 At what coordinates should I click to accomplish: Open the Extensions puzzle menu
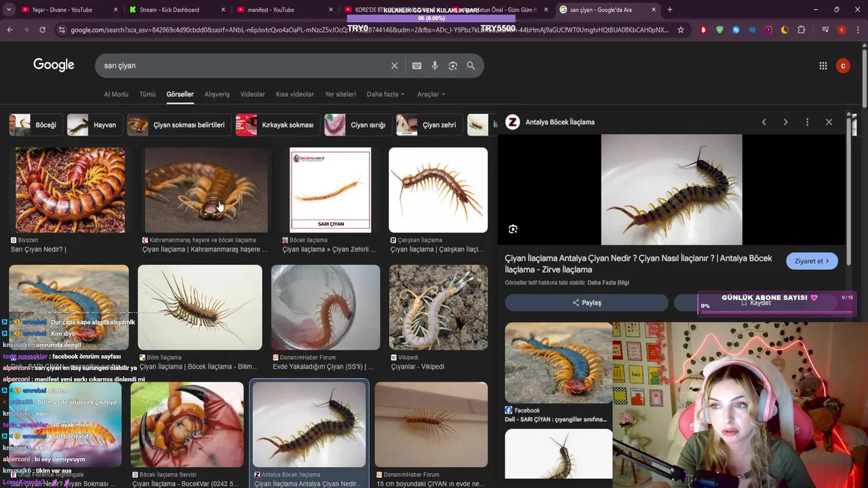coord(802,30)
